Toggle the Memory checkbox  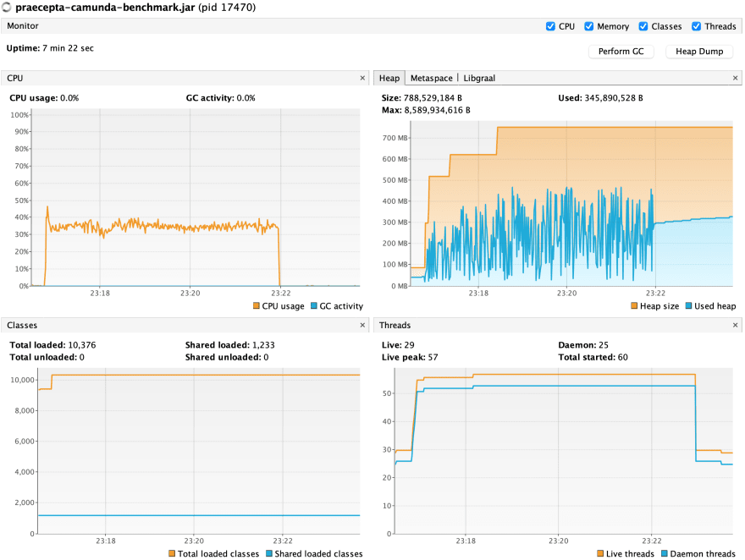[x=588, y=26]
